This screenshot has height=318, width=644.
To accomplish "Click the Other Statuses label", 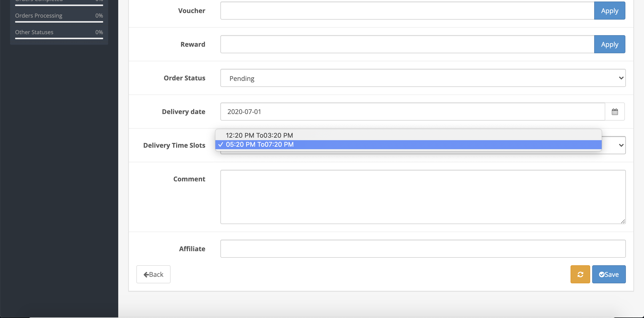I will (x=34, y=32).
